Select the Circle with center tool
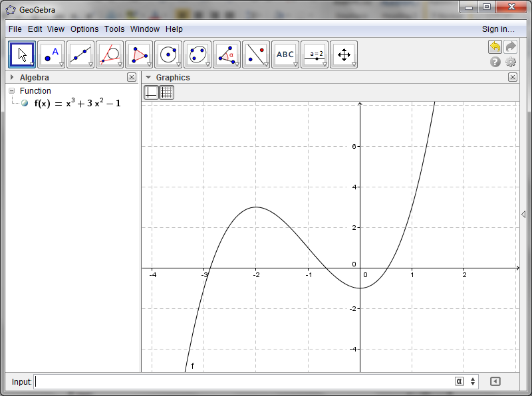The height and width of the screenshot is (396, 532). 168,53
